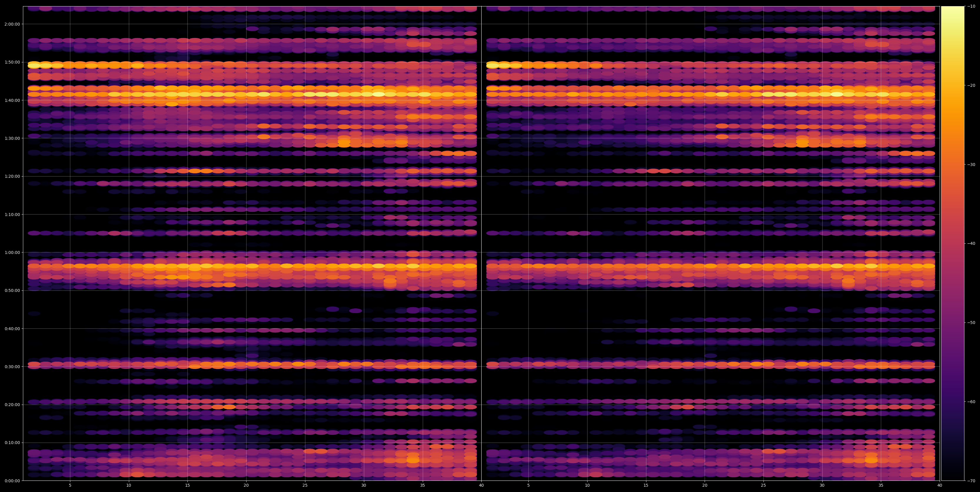This screenshot has width=980, height=492.
Task: Click x-axis tick 40 of the left plot
Action: [481, 486]
